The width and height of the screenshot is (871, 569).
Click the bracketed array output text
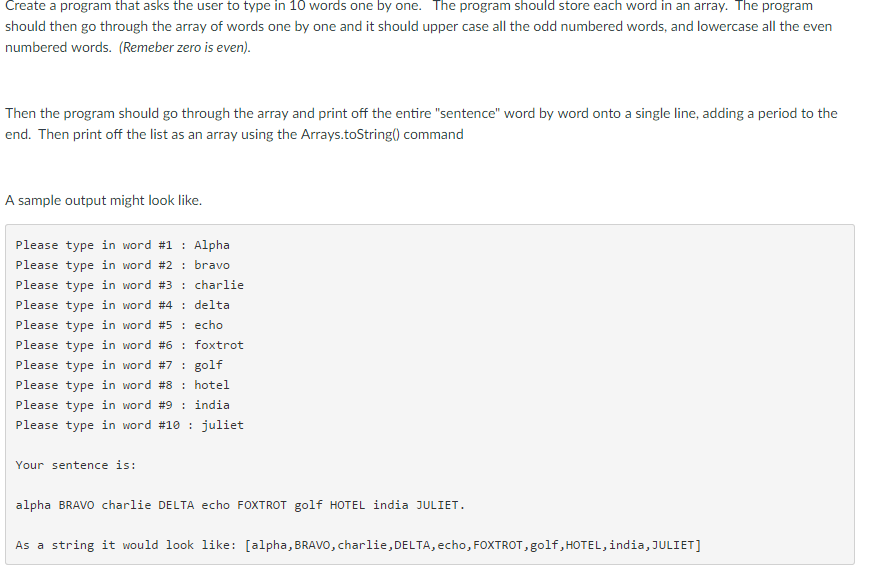(x=473, y=545)
